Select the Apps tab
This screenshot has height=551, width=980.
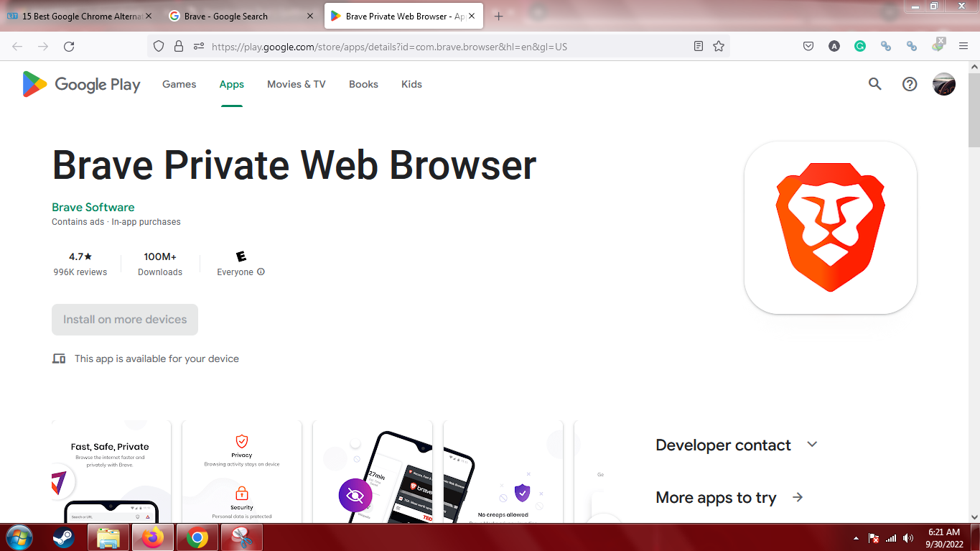pos(232,84)
